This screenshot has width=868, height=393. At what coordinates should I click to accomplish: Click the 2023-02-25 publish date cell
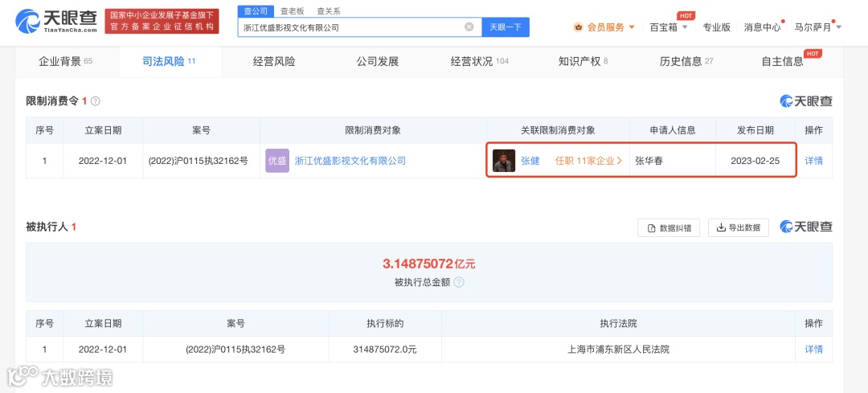(x=755, y=161)
